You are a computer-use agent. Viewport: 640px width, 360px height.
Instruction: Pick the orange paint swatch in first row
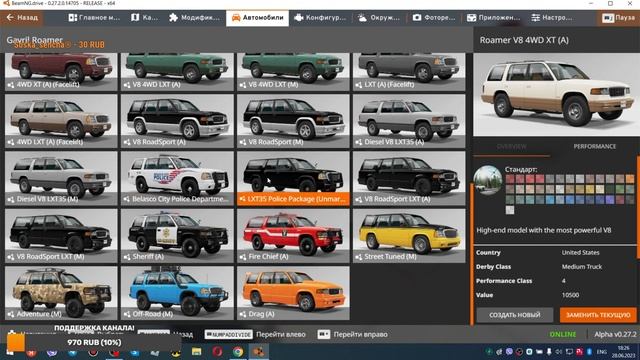tap(630, 179)
